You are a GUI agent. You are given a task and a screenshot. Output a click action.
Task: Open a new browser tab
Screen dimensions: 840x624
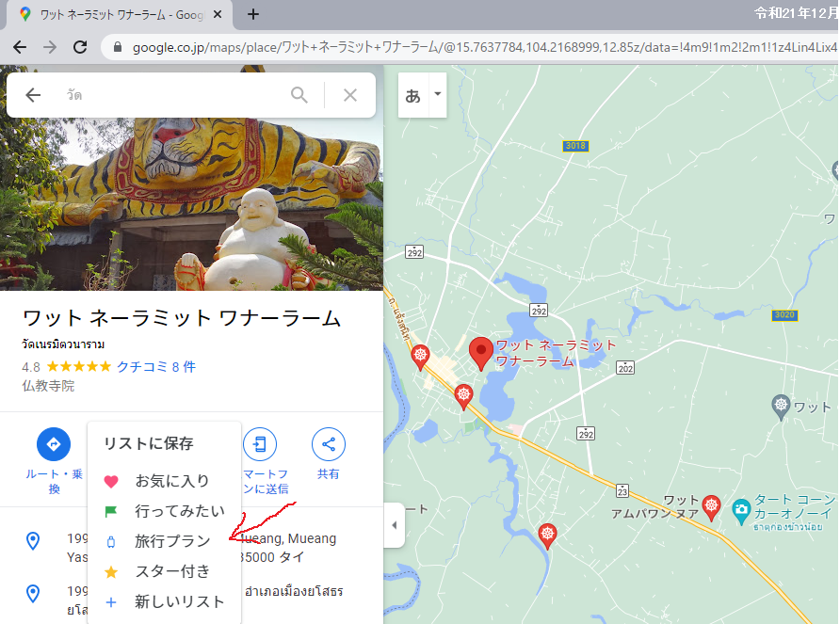[x=253, y=14]
